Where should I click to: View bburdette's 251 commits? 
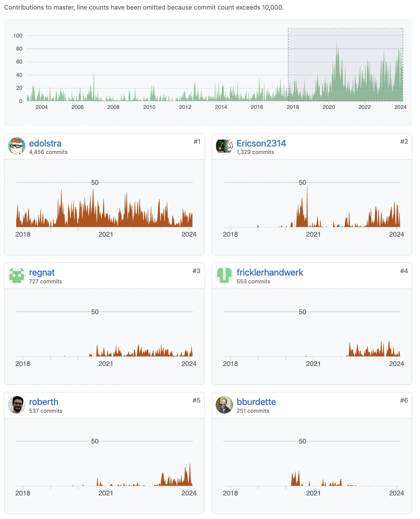(253, 411)
